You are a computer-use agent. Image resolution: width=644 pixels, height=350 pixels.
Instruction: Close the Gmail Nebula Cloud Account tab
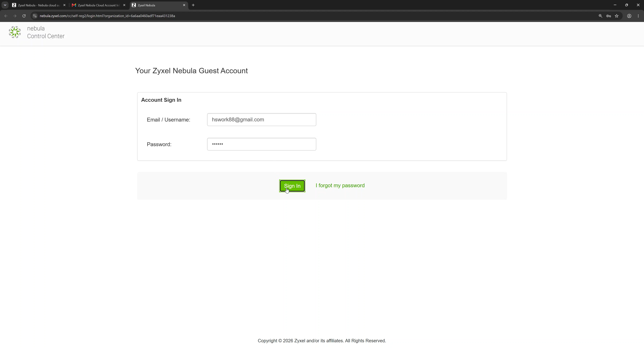124,5
